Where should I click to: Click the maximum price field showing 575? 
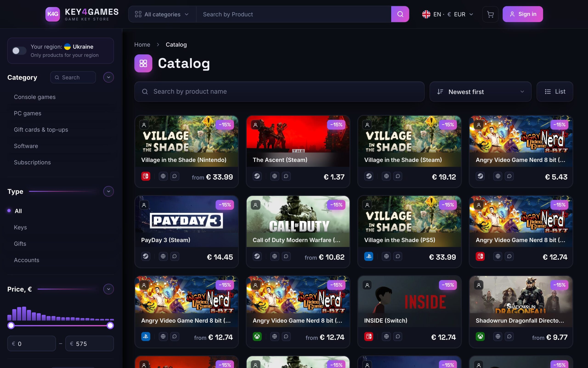(x=89, y=344)
